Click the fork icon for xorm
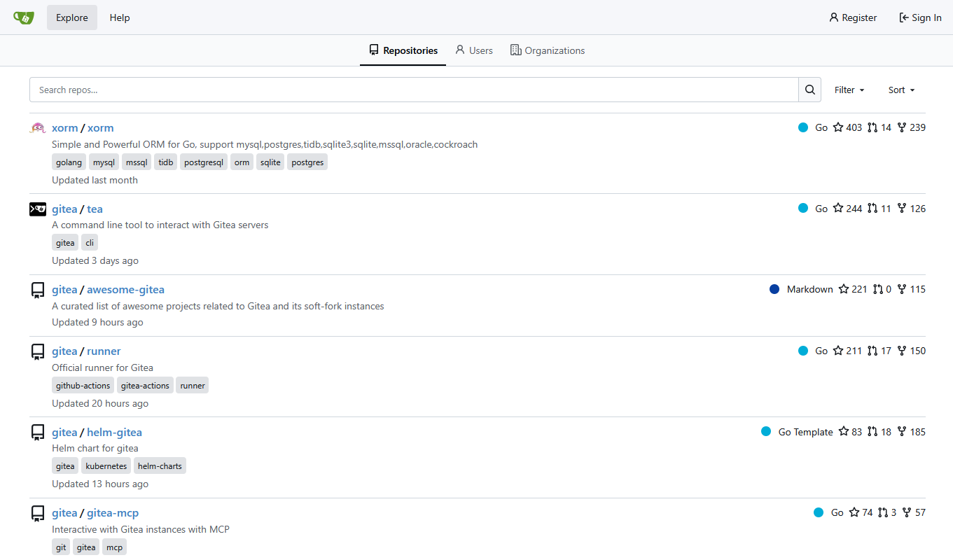Image resolution: width=953 pixels, height=560 pixels. coord(902,127)
